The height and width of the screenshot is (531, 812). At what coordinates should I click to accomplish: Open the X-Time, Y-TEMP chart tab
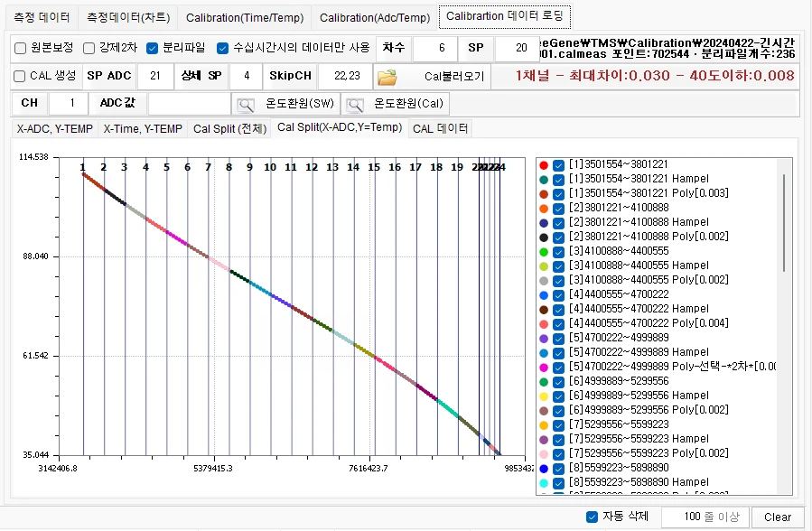tap(143, 129)
